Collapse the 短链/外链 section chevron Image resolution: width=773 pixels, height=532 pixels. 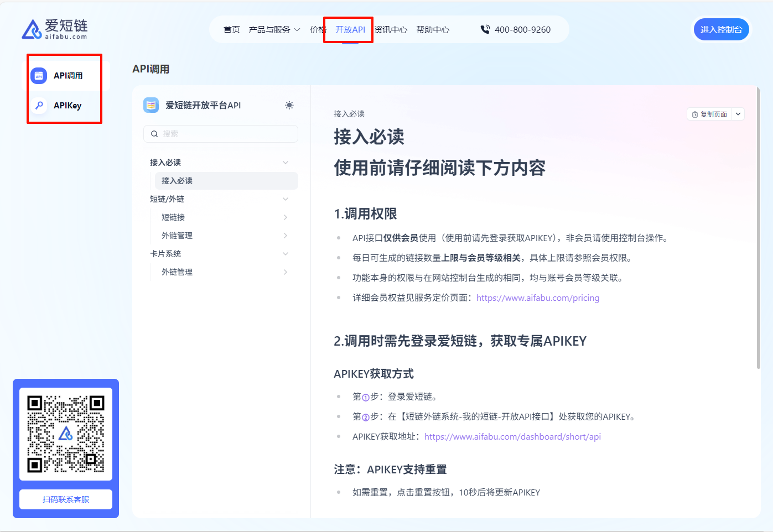click(286, 199)
